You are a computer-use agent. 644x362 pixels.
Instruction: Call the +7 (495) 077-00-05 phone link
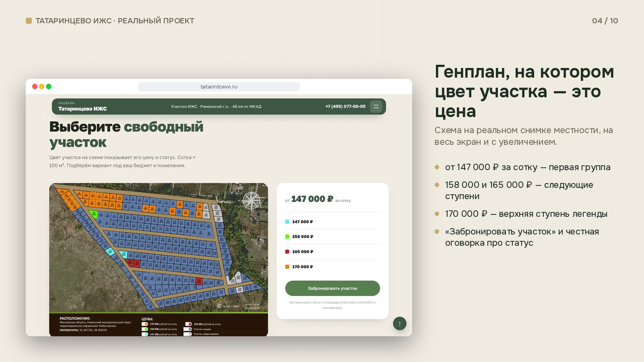tap(345, 107)
